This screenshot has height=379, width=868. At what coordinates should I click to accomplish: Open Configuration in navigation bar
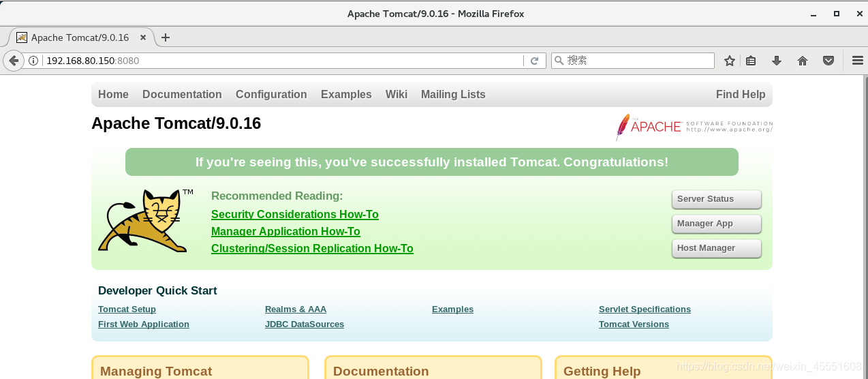(271, 95)
